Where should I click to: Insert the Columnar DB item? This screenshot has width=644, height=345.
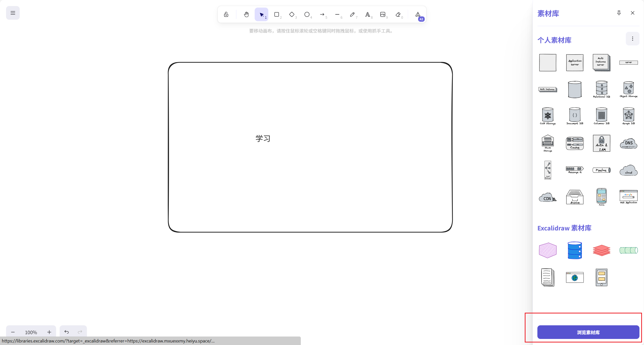click(602, 116)
